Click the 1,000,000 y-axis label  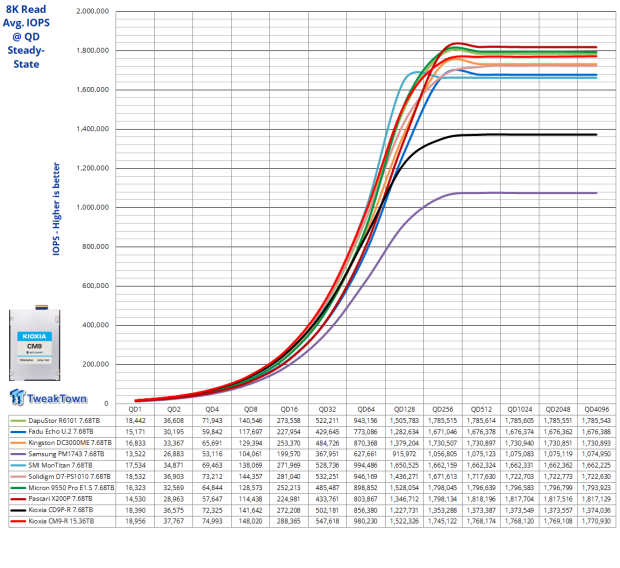[93, 207]
